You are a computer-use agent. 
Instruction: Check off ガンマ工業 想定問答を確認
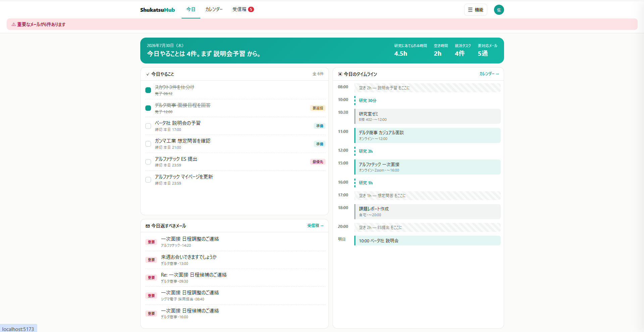pyautogui.click(x=148, y=144)
